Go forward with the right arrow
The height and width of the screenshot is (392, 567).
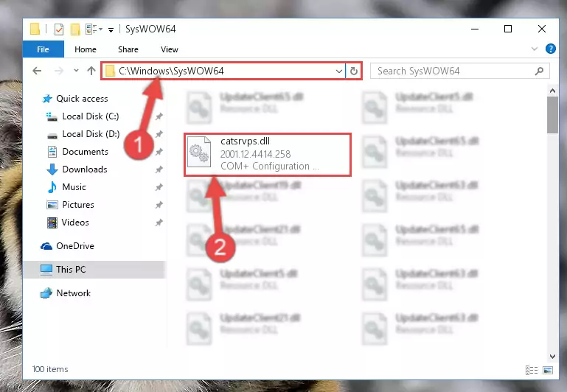[x=58, y=71]
